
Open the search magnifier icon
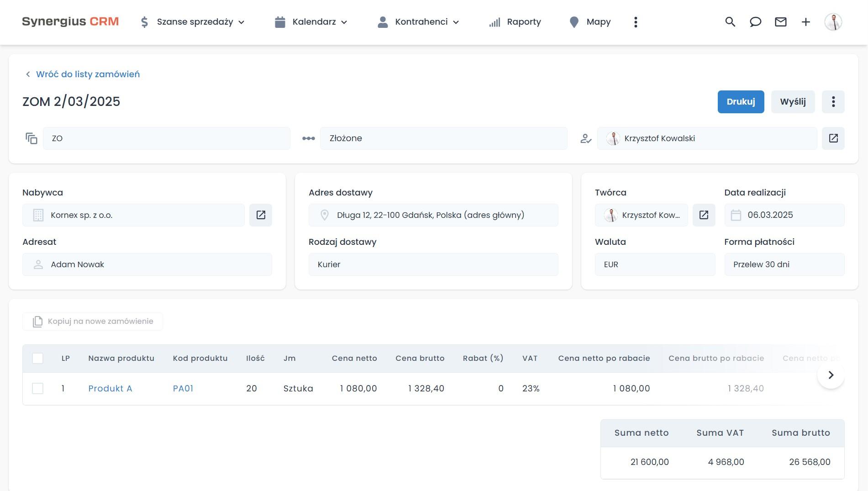tap(730, 22)
